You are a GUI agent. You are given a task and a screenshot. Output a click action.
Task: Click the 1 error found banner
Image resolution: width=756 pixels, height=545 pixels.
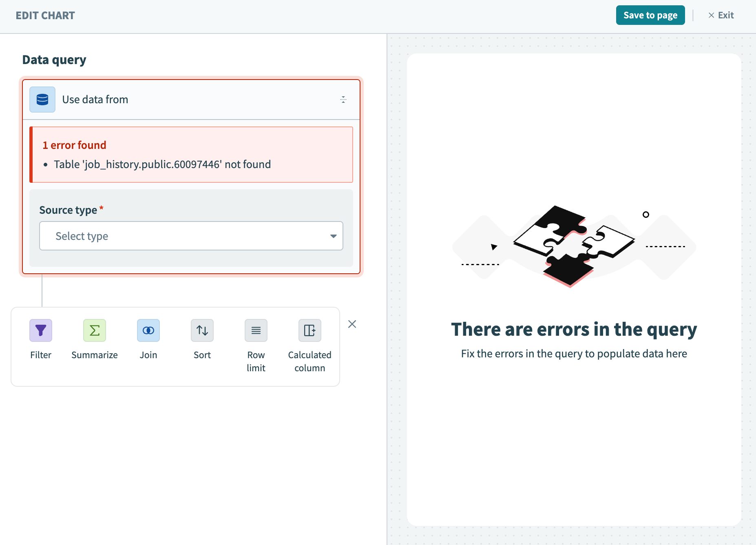74,145
